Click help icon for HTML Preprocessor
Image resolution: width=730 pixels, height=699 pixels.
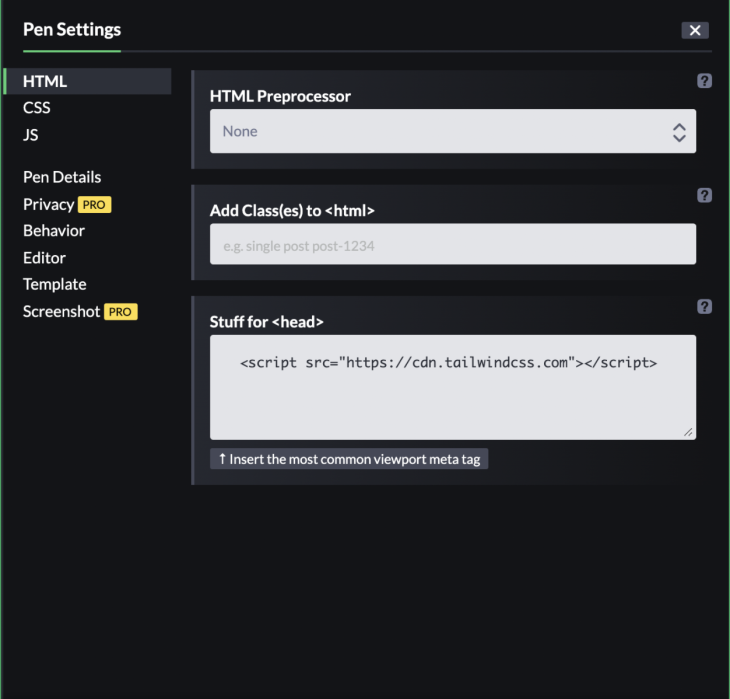coord(704,81)
